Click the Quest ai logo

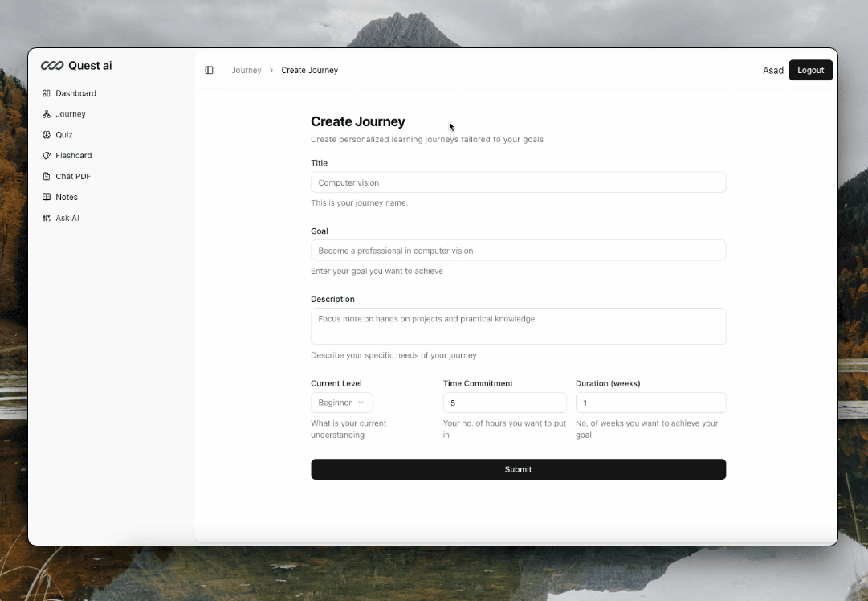pos(77,65)
